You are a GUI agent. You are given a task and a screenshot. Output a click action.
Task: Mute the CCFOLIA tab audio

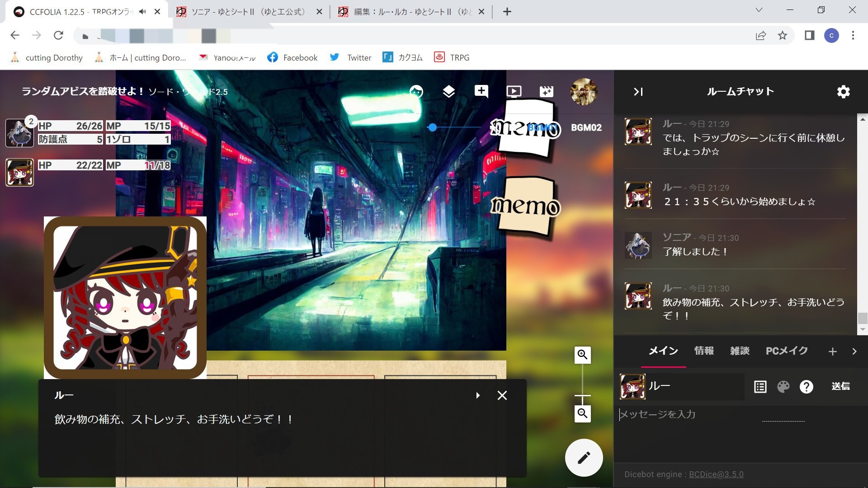pyautogui.click(x=142, y=12)
